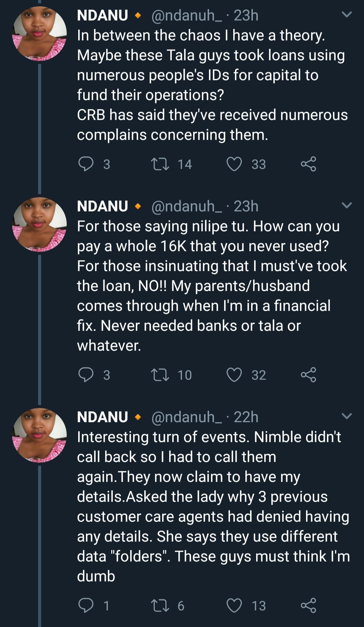Retweet the Tala theory tweet

[160, 164]
